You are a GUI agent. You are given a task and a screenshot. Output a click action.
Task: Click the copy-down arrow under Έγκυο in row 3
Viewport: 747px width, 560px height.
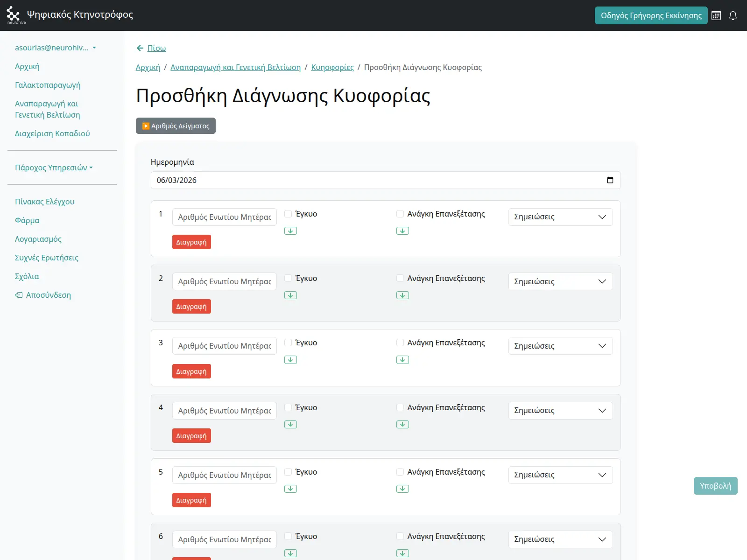[290, 360]
